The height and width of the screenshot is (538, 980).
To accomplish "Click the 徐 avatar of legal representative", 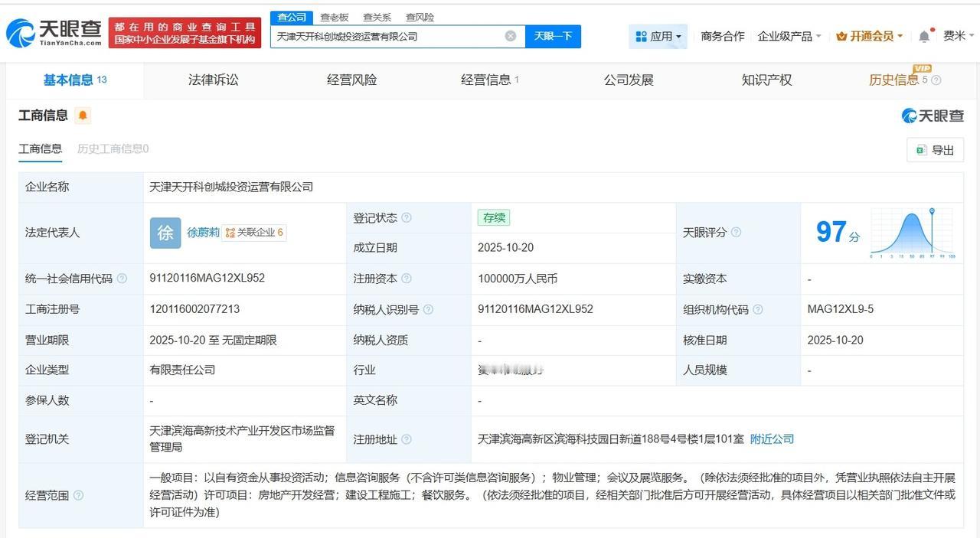I will pos(165,233).
